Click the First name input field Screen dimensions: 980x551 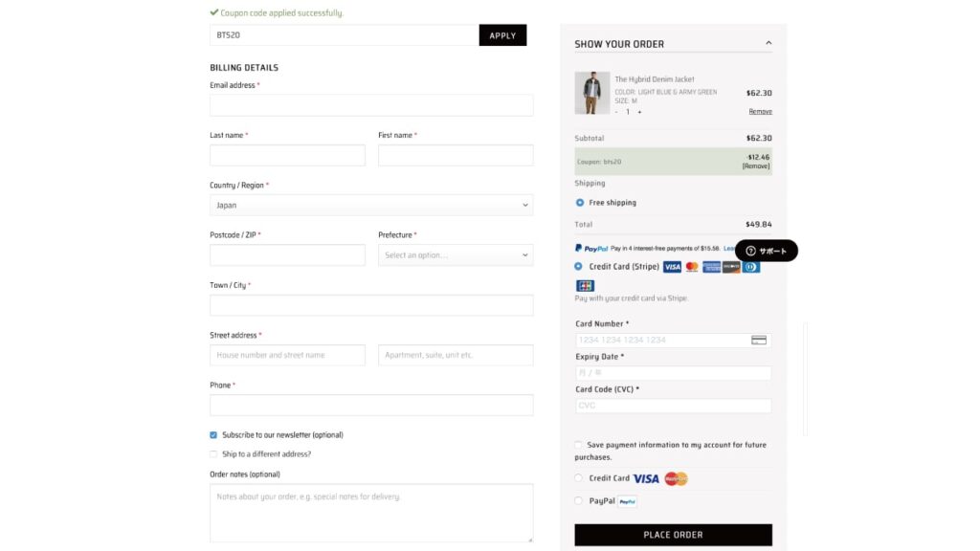tap(456, 155)
